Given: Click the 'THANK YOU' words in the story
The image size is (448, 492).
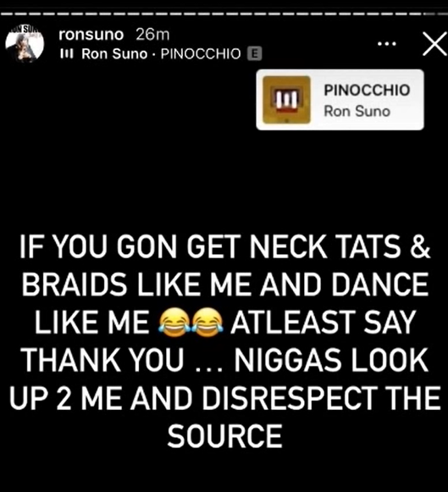Looking at the screenshot, I should pyautogui.click(x=102, y=360).
